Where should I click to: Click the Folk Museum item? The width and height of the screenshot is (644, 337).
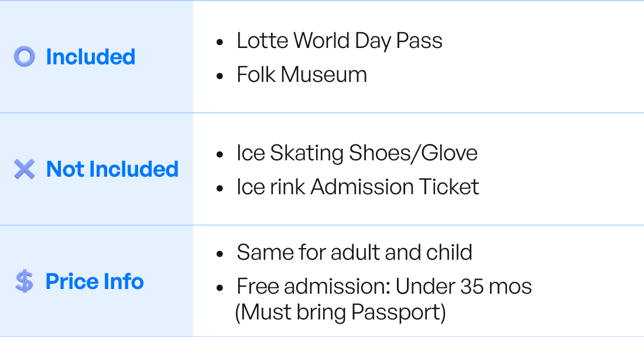click(302, 75)
